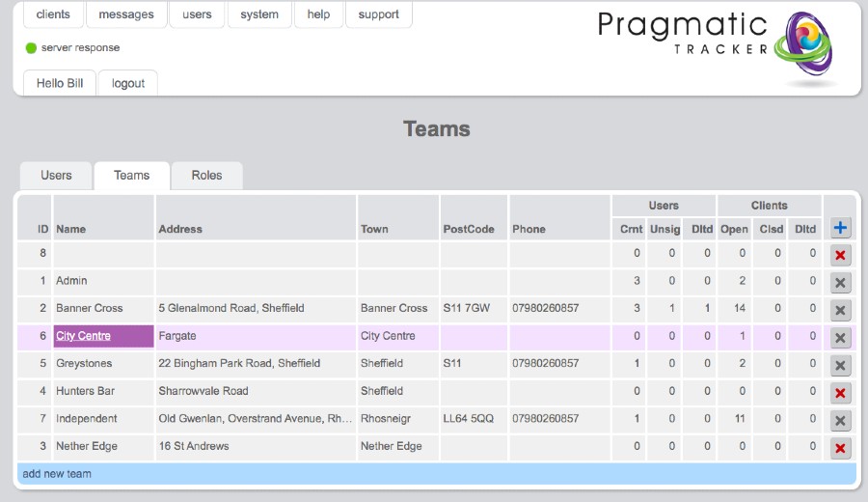Screen dimensions: 868x502
Task: Open the messages menu
Action: (126, 14)
